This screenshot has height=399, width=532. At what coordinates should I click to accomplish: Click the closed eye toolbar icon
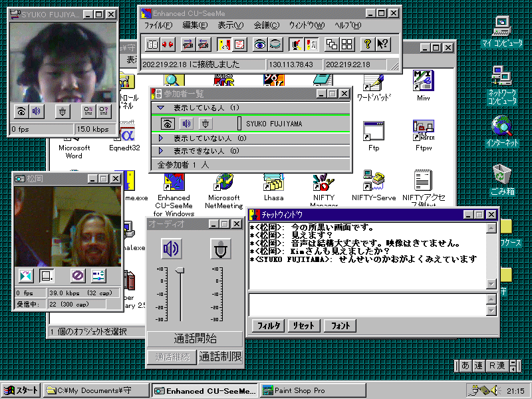coord(275,45)
